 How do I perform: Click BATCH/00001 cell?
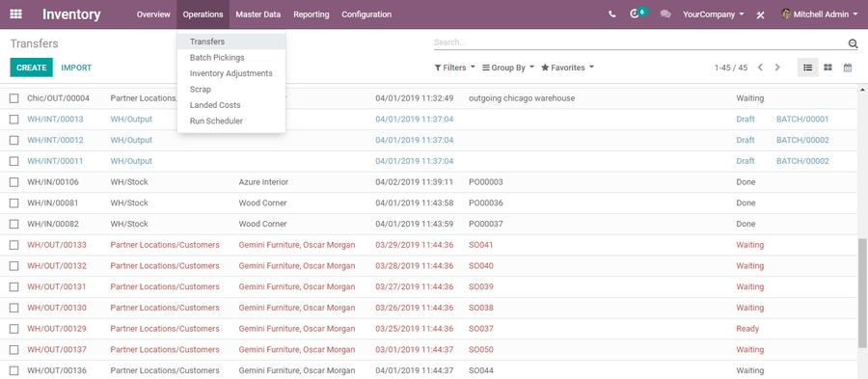click(x=802, y=120)
